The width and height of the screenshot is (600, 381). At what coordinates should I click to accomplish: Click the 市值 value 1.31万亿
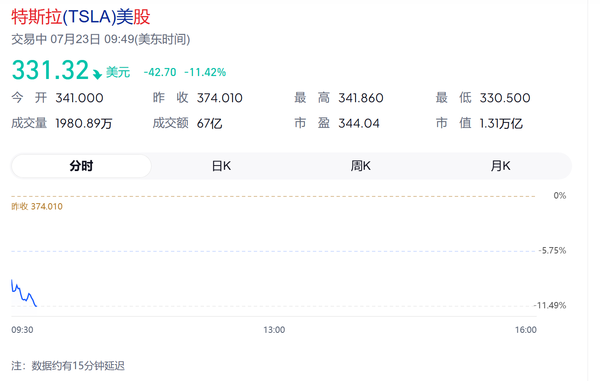coord(501,124)
